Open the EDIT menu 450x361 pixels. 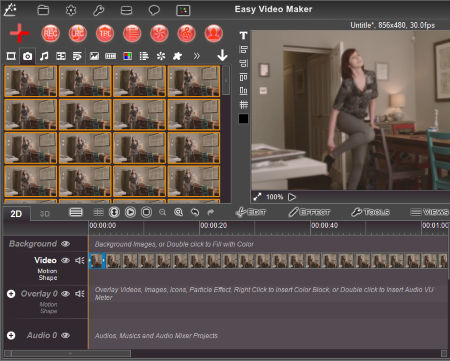coord(251,212)
